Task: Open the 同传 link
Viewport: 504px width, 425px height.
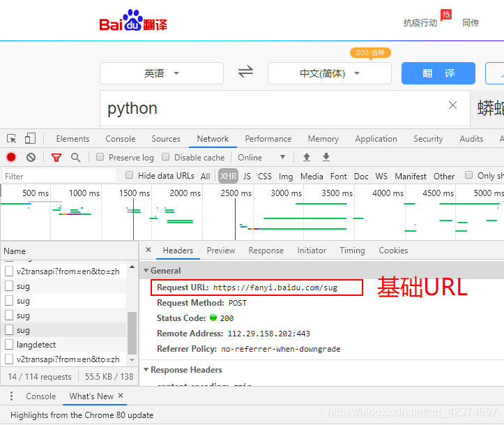Action: coord(471,22)
